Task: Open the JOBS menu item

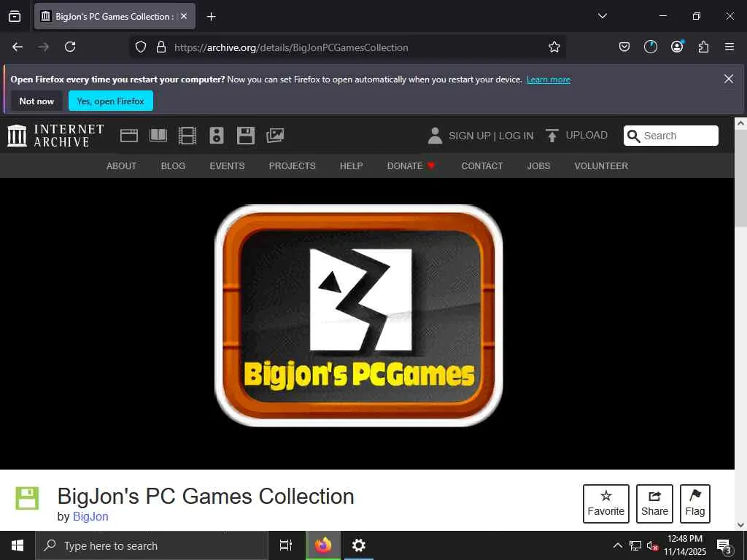Action: (x=538, y=166)
